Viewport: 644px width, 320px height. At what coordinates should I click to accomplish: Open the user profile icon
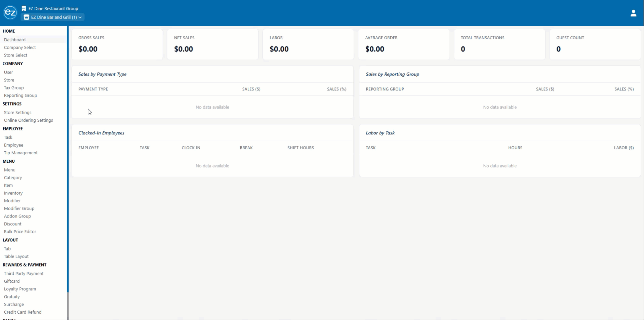[633, 13]
